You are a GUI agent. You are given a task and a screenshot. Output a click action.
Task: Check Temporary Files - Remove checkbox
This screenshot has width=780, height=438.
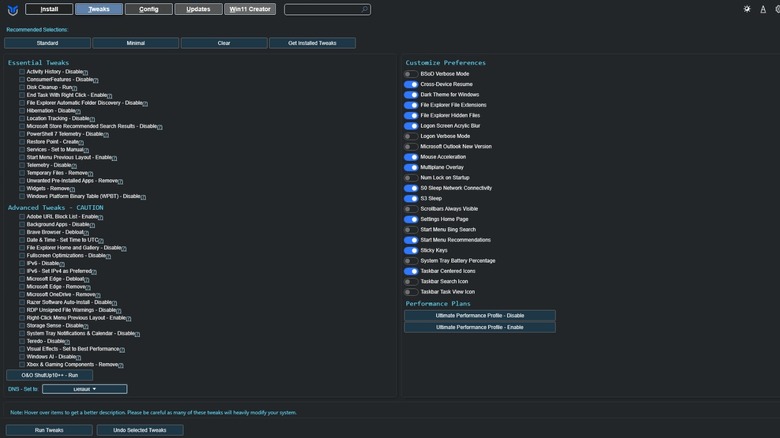(22, 173)
